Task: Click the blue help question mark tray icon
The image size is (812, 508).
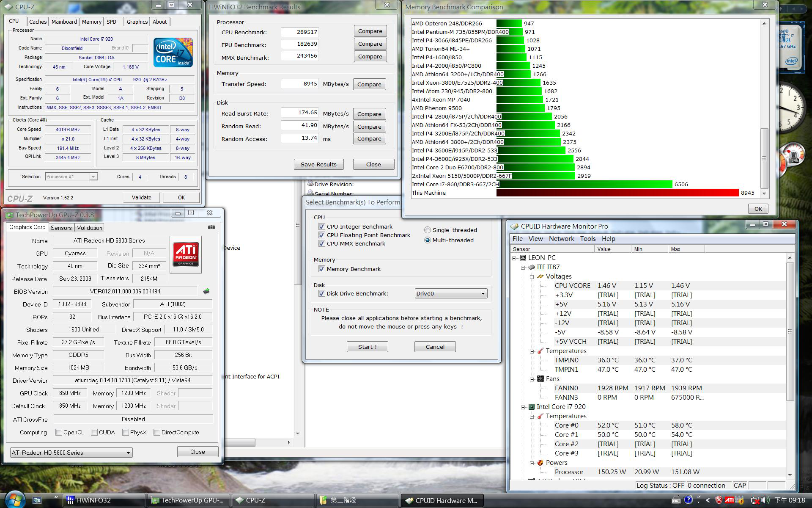Action: click(x=688, y=500)
